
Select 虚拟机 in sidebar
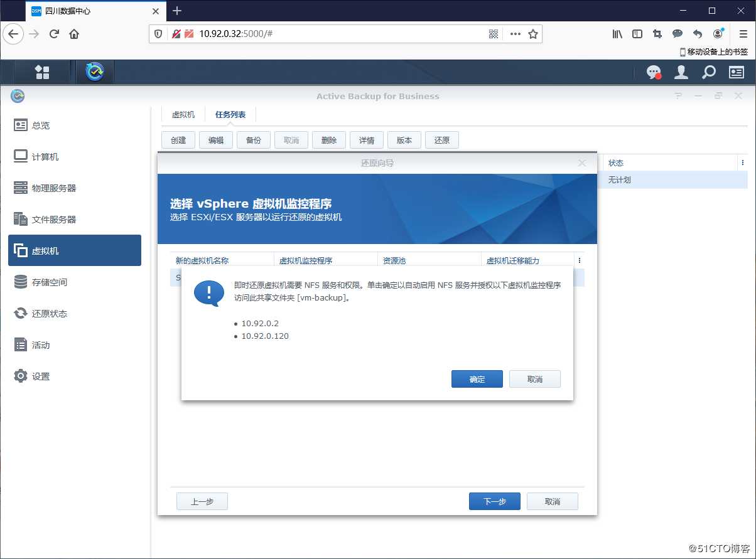tap(75, 250)
